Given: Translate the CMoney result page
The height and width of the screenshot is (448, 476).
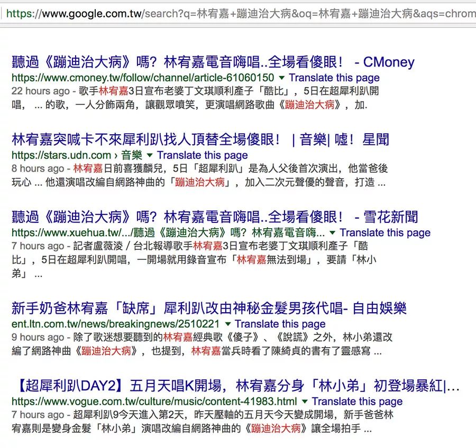Looking at the screenshot, I should click(x=334, y=78).
